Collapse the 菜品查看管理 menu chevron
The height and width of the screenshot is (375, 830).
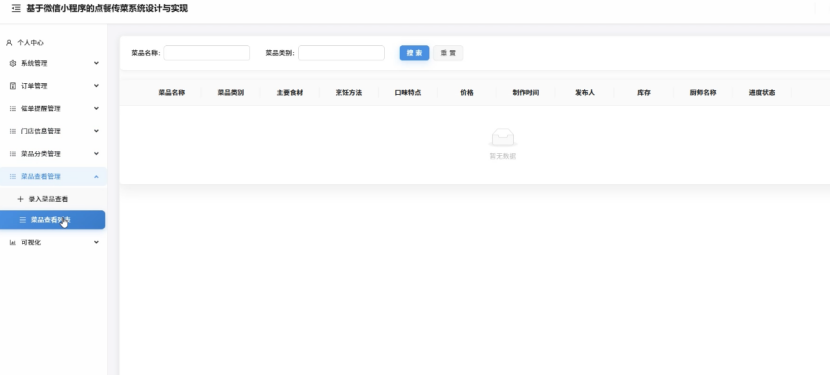point(96,176)
